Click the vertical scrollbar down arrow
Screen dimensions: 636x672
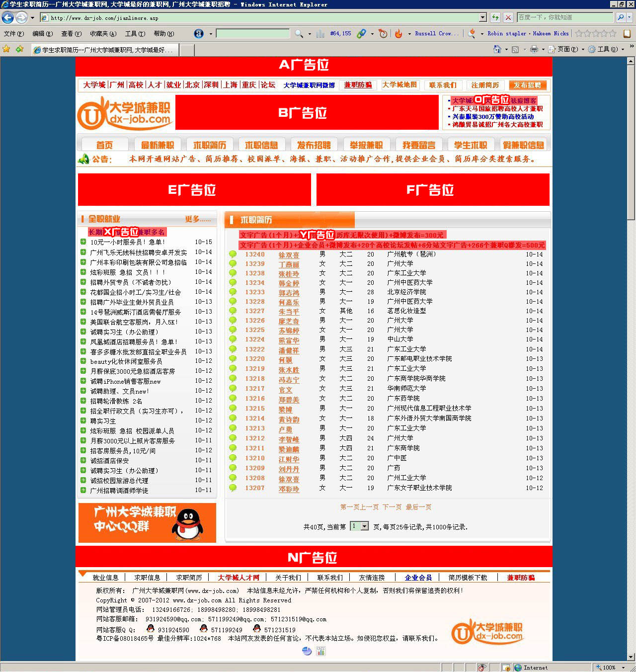click(631, 657)
